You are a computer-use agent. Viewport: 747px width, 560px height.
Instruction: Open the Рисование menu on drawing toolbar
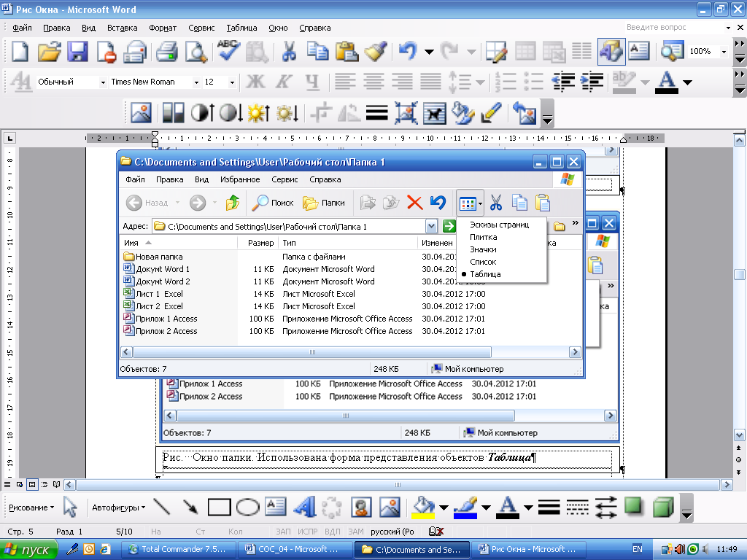tap(31, 507)
